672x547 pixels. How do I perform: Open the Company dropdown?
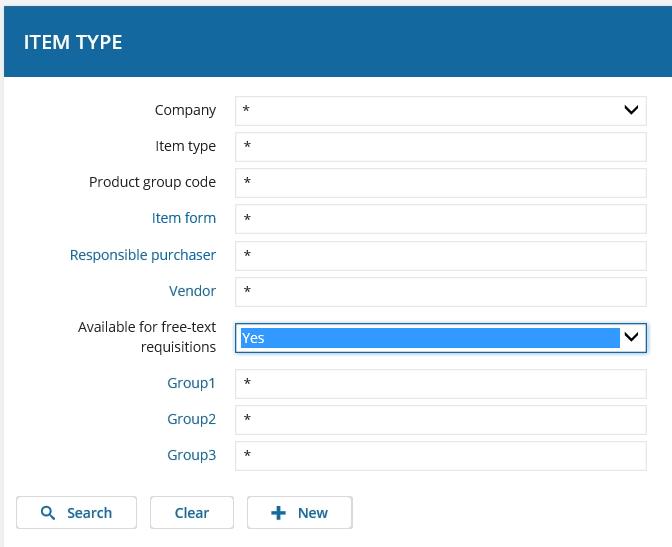[x=441, y=111]
